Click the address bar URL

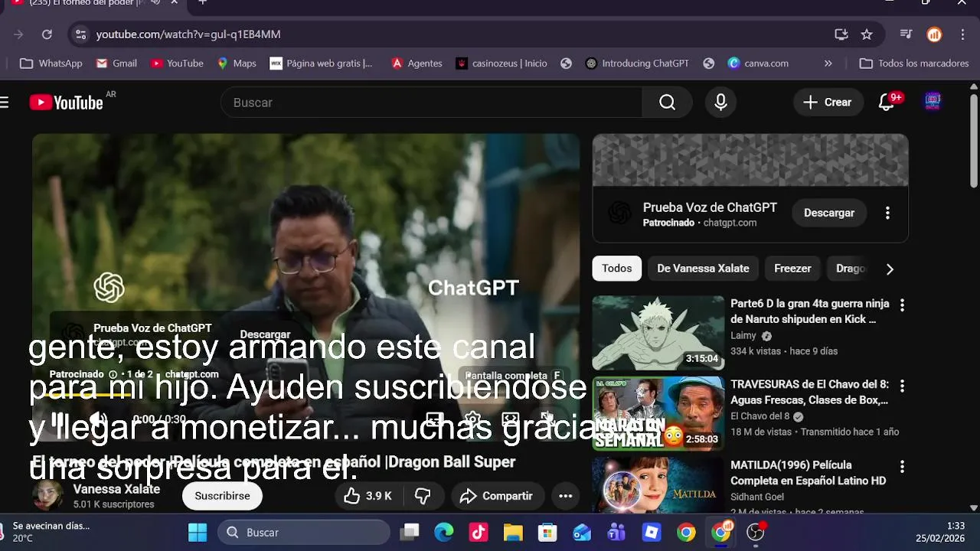click(x=188, y=34)
